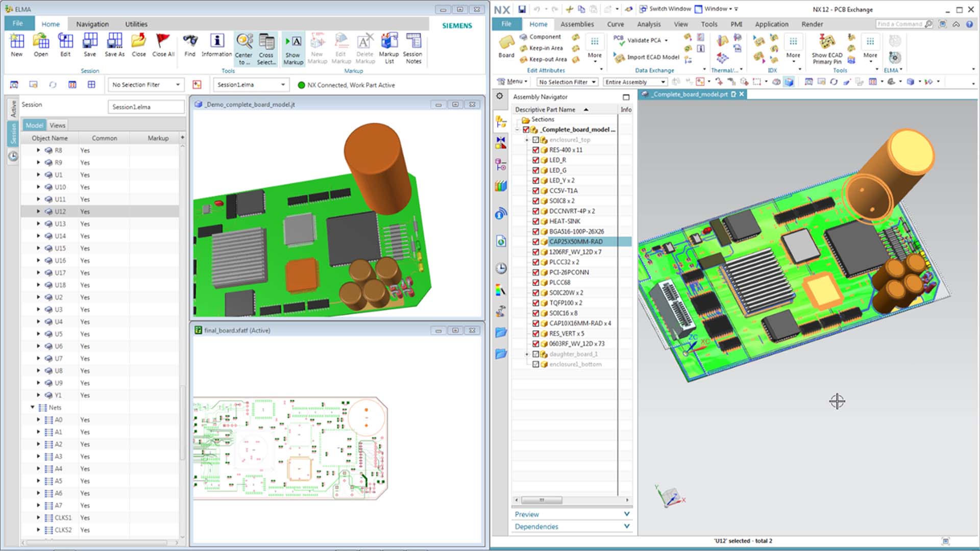
Task: Uncheck the HEAT-SINK component checkbox
Action: [x=535, y=221]
